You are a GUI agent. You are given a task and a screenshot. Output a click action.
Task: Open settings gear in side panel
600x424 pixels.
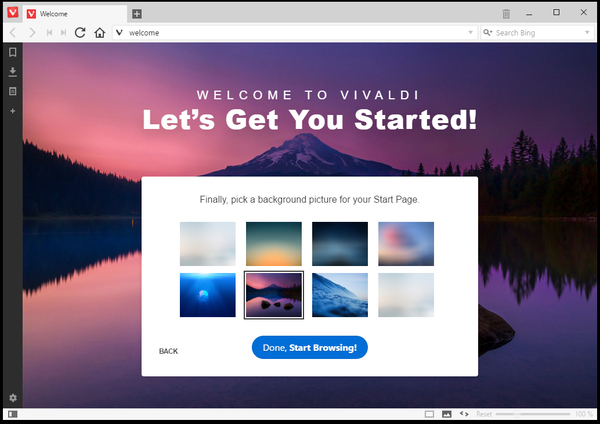tap(13, 398)
